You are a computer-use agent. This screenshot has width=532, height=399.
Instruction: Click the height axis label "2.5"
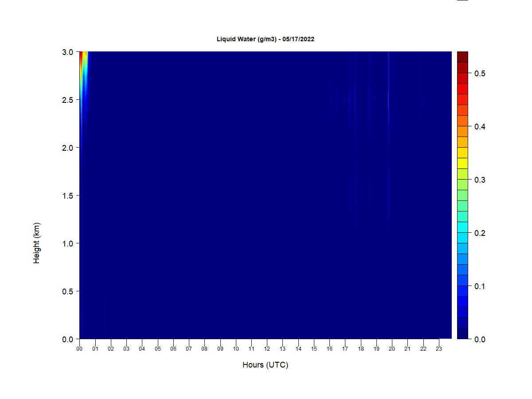68,100
